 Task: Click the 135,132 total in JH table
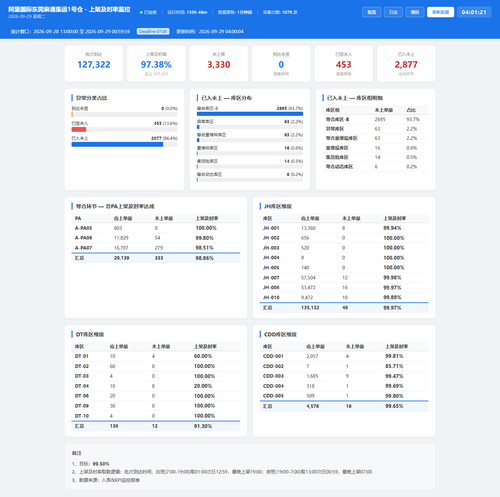coord(310,308)
